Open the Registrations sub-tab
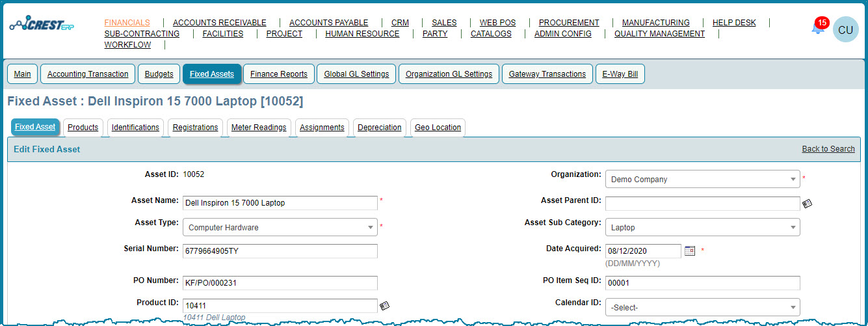This screenshot has width=868, height=326. pos(195,128)
